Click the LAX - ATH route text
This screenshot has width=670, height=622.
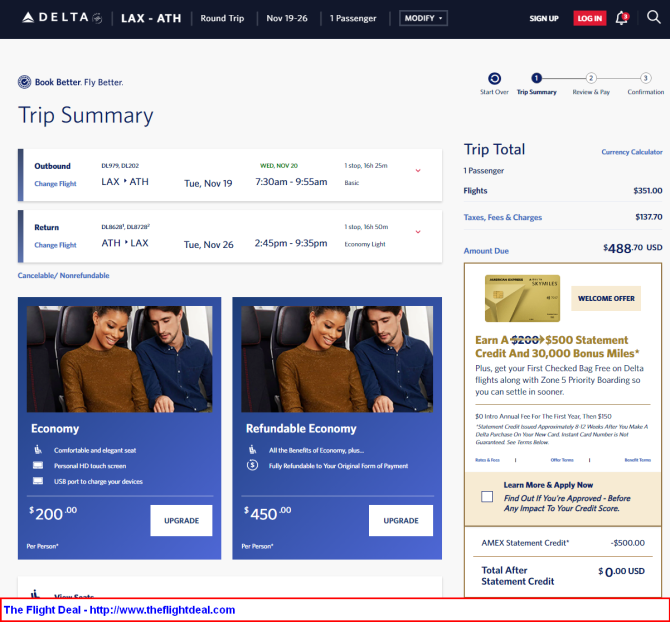pyautogui.click(x=151, y=18)
